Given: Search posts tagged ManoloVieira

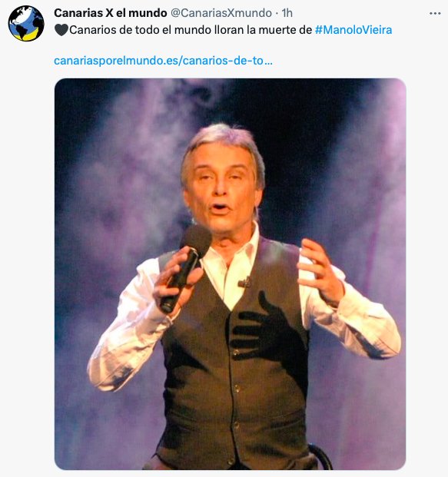Looking at the screenshot, I should pyautogui.click(x=353, y=30).
